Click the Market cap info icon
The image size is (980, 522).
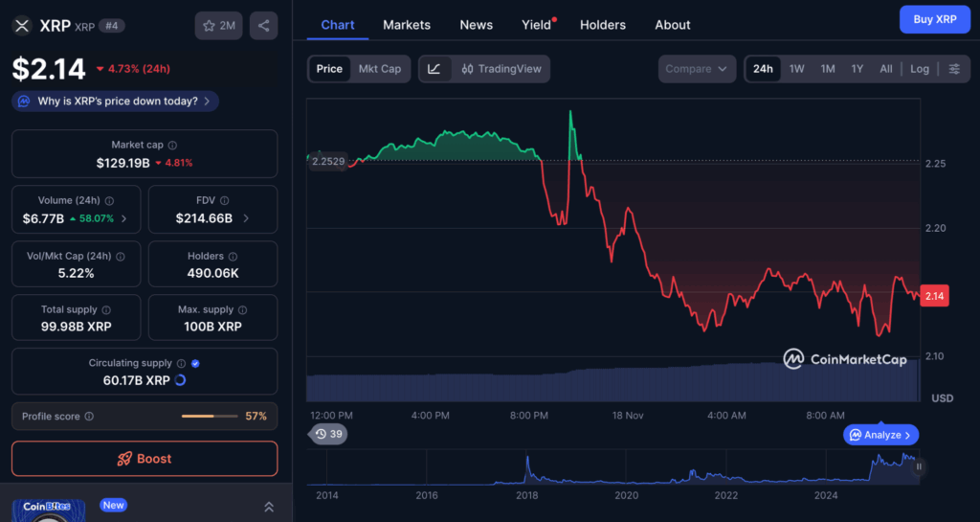coord(172,146)
